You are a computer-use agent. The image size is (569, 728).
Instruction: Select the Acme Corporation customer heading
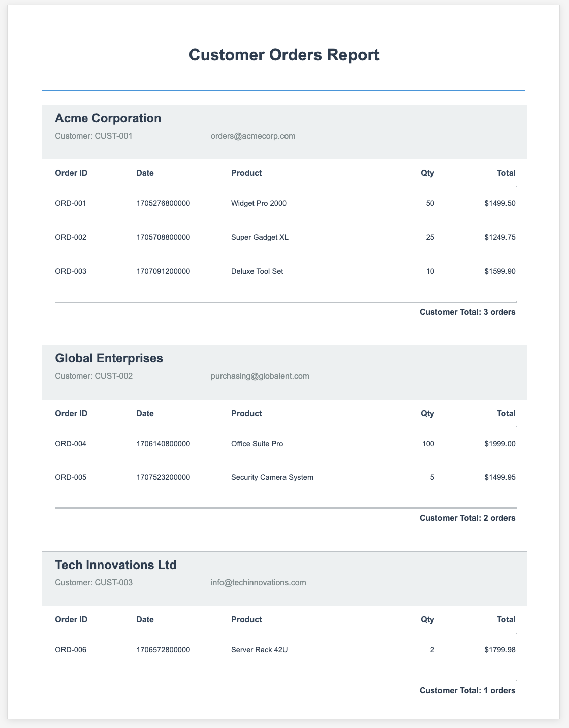coord(108,118)
